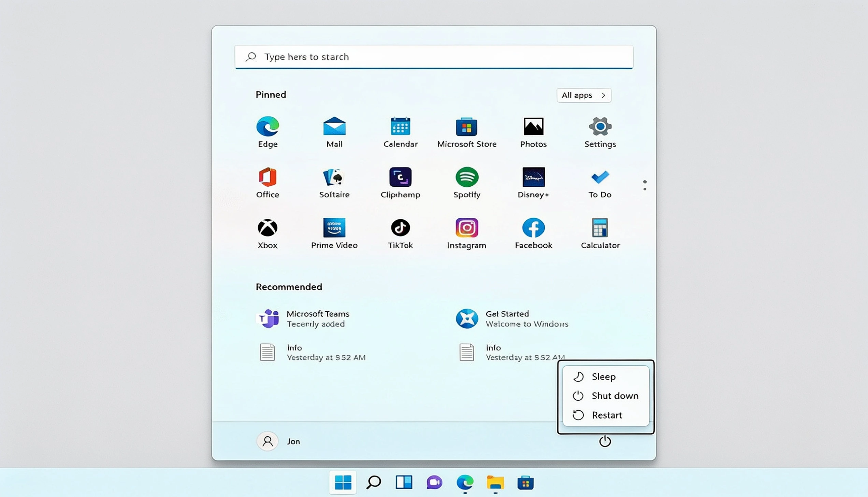The image size is (868, 497).
Task: Open the Prime Video app
Action: click(334, 233)
